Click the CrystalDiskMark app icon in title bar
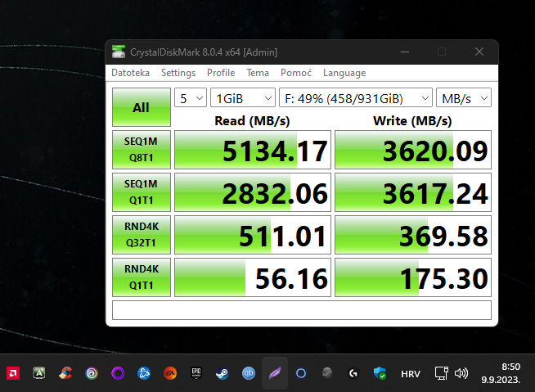 119,52
